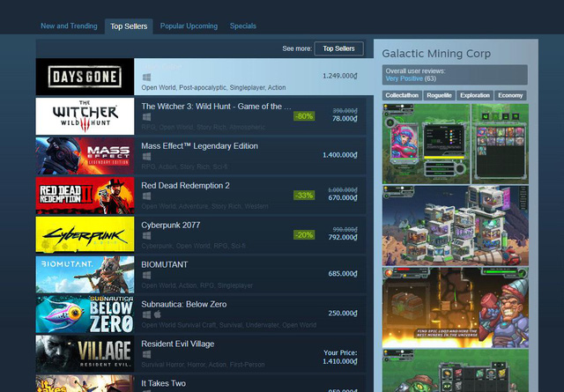The image size is (564, 392).
Task: Click the See more Top Sellers button
Action: pyautogui.click(x=338, y=48)
